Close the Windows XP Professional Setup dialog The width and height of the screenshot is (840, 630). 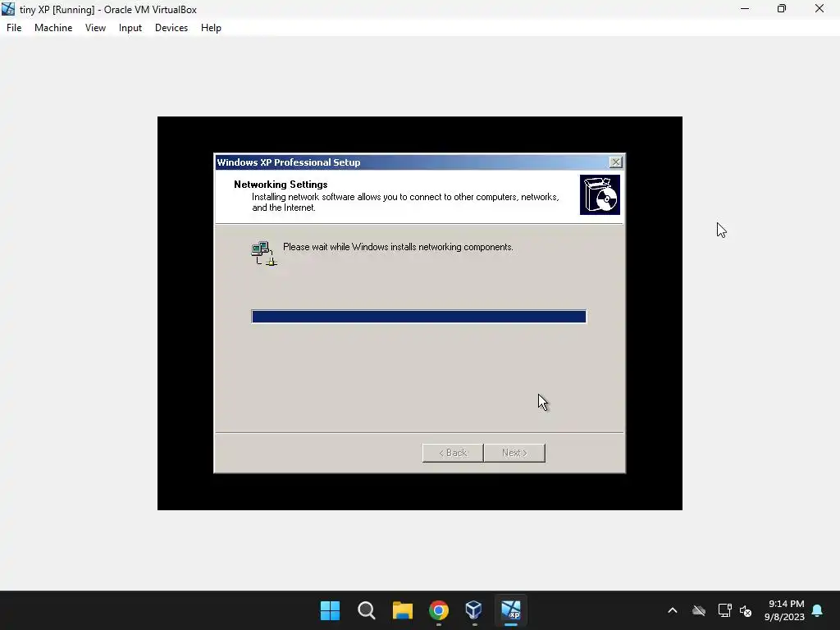click(x=615, y=162)
